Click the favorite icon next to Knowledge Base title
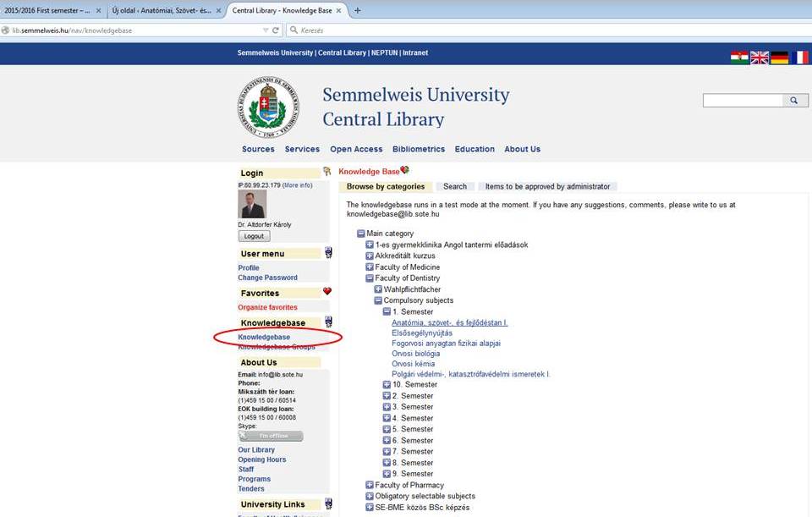812x517 pixels. click(405, 170)
